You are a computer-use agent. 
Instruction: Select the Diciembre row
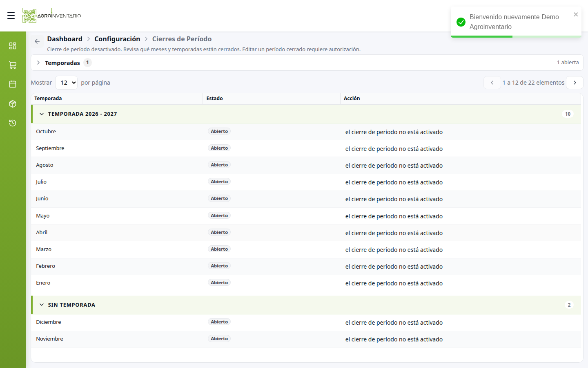point(306,322)
